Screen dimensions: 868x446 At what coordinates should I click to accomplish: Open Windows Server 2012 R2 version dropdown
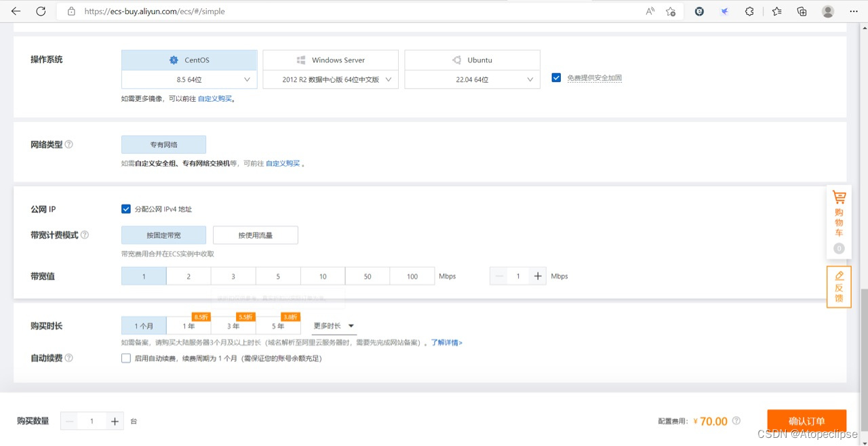point(330,79)
